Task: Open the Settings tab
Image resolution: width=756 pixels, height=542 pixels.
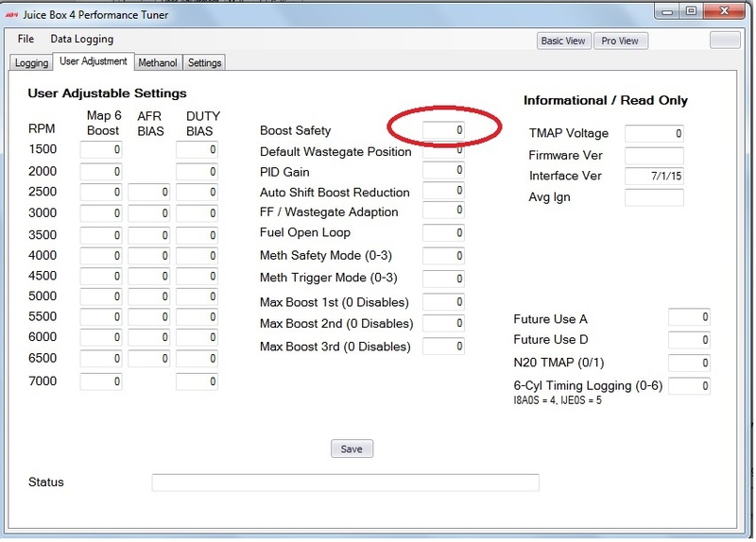Action: [x=204, y=62]
